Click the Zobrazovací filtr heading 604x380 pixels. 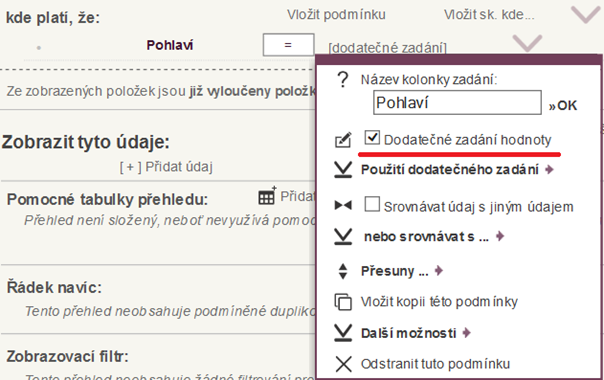pyautogui.click(x=67, y=356)
